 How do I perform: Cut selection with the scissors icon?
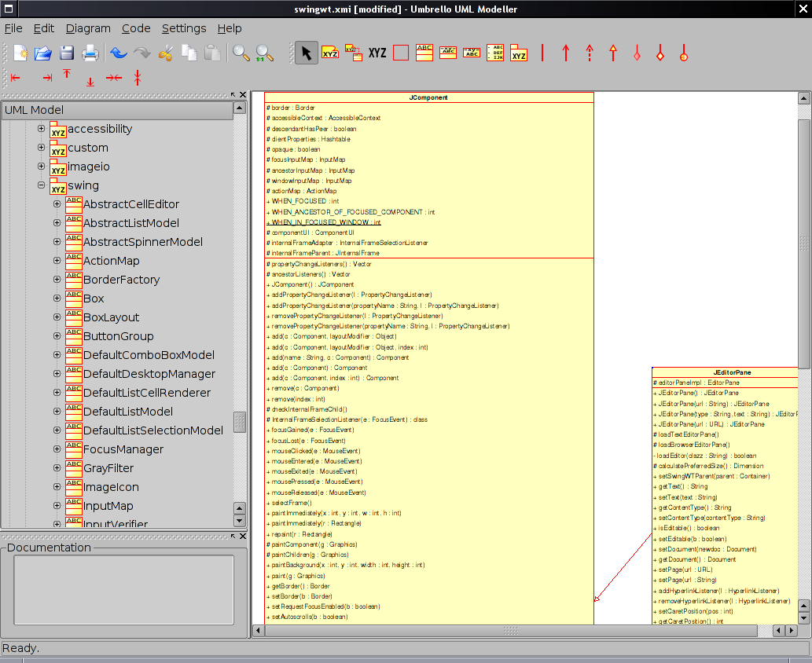[x=166, y=53]
